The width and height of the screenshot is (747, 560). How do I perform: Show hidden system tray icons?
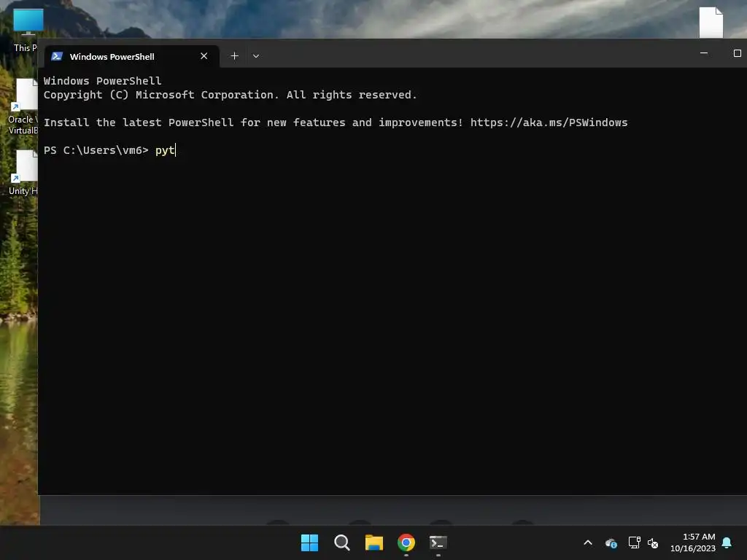coord(588,542)
